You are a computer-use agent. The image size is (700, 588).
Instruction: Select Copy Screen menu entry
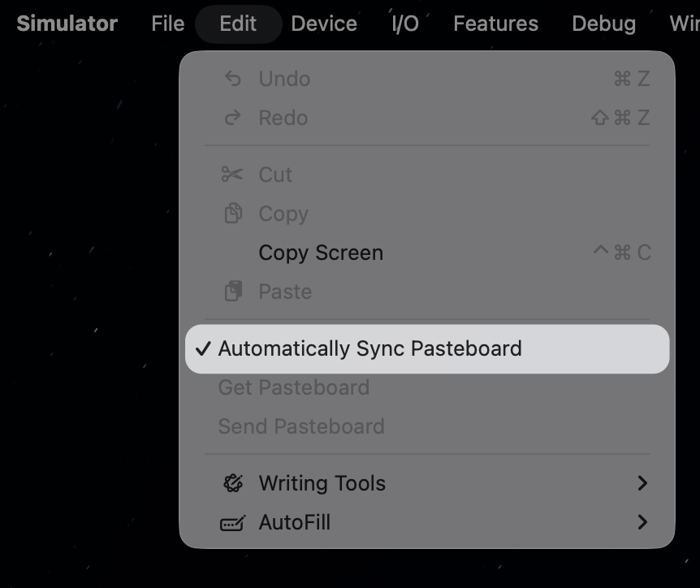coord(321,253)
